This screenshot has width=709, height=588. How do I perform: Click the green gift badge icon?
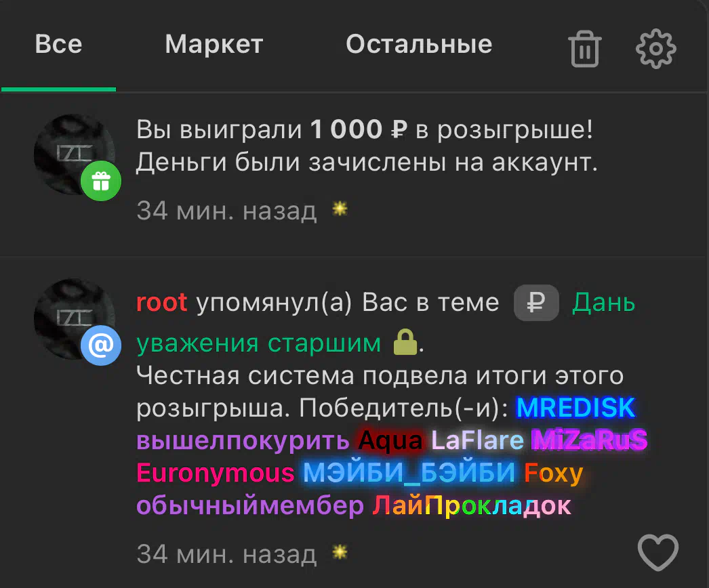tap(101, 181)
